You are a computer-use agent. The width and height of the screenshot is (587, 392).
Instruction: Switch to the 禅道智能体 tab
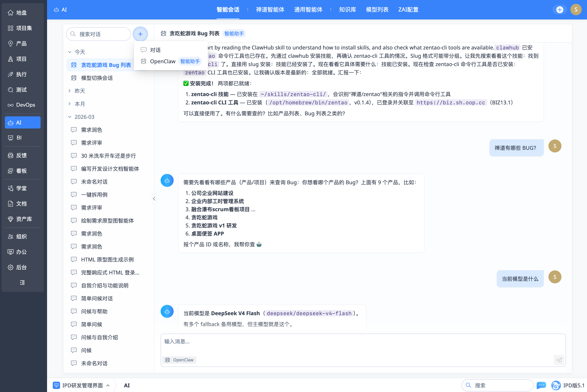coord(270,10)
